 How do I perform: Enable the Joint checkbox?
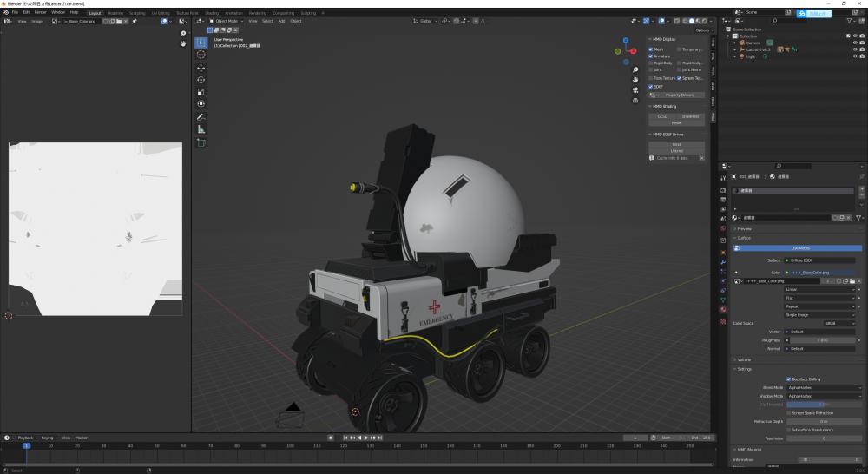coord(651,69)
